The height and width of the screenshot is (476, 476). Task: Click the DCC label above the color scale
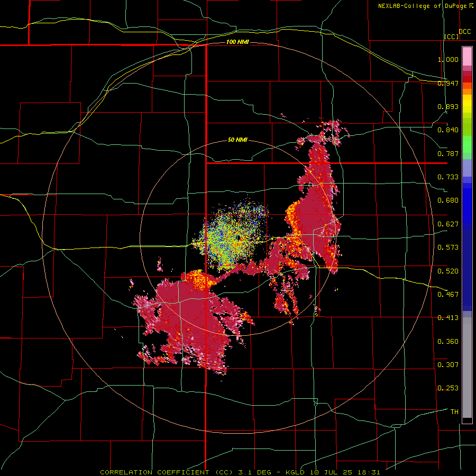[x=464, y=32]
